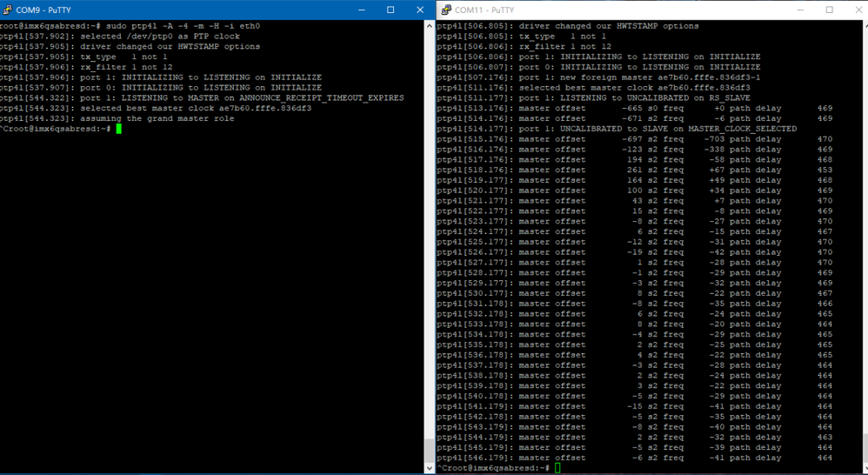Click the green cursor in COM9 terminal
Image resolution: width=868 pixels, height=475 pixels.
118,129
